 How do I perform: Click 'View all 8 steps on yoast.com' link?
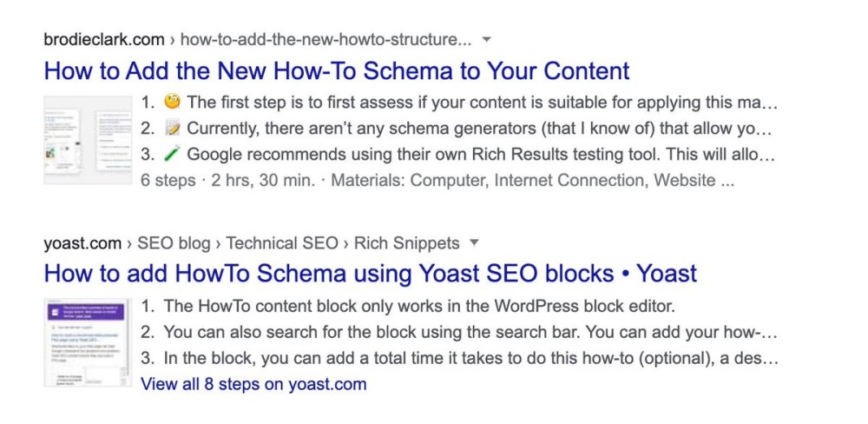253,384
